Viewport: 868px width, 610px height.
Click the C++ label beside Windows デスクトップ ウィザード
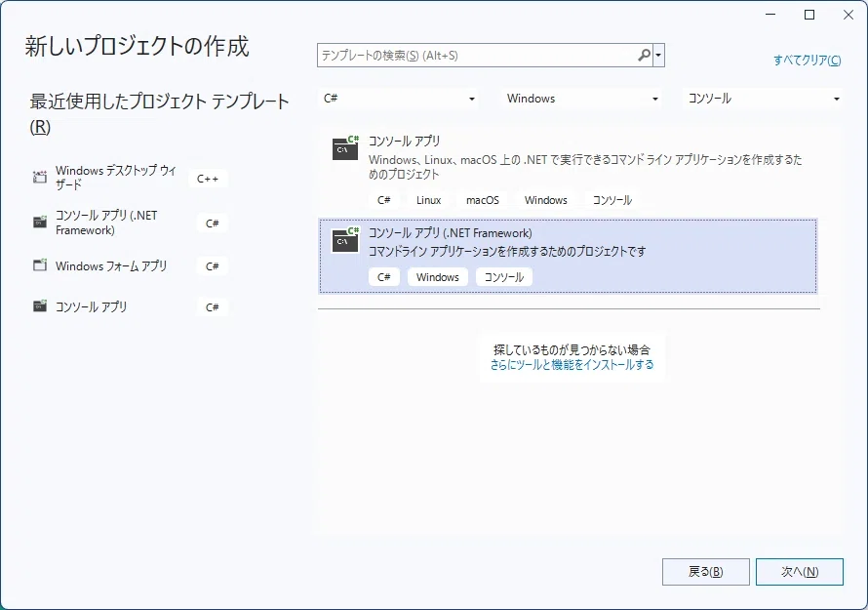click(x=208, y=179)
